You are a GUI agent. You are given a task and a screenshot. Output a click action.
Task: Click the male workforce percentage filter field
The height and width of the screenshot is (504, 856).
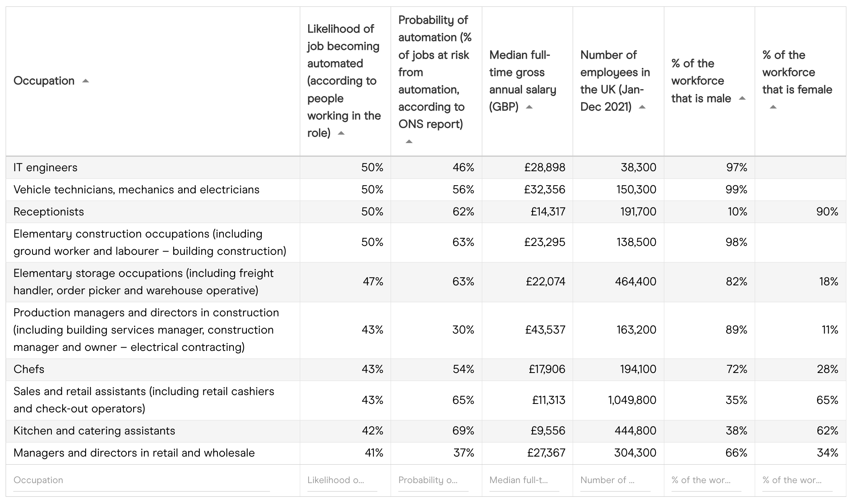tap(706, 480)
